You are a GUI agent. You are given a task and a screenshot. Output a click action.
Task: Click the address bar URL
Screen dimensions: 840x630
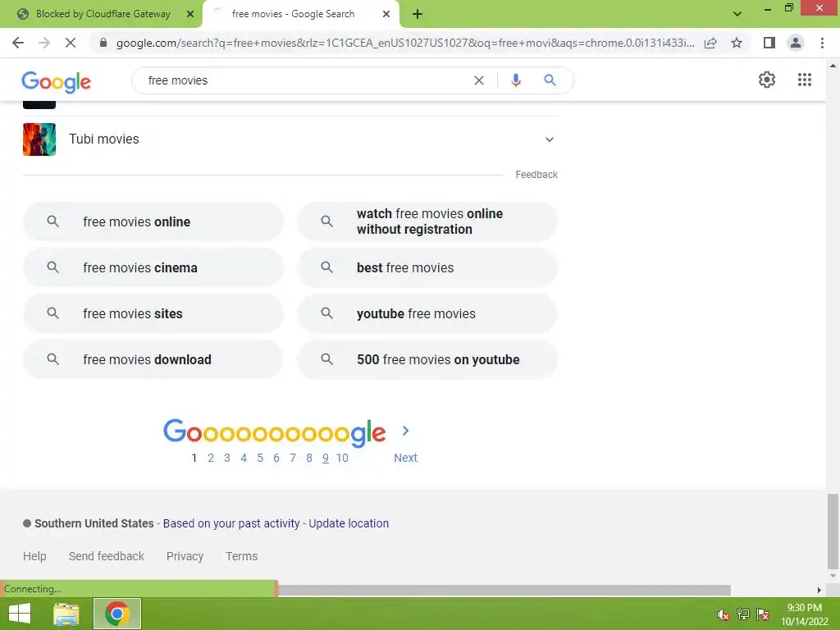[x=405, y=43]
